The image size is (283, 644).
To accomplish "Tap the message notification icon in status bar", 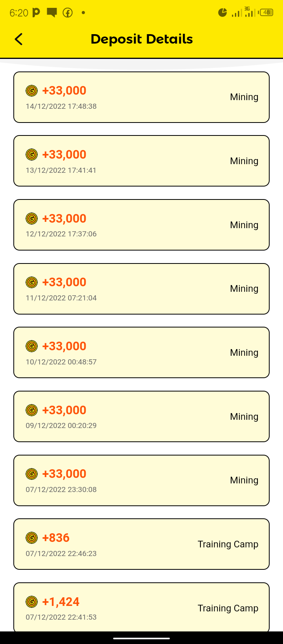I will click(51, 13).
